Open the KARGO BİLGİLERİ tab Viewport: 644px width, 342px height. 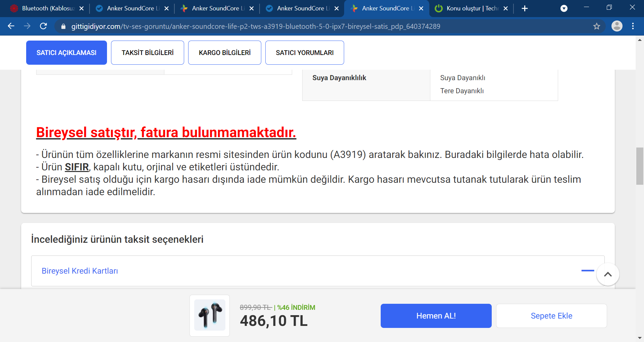pos(225,53)
